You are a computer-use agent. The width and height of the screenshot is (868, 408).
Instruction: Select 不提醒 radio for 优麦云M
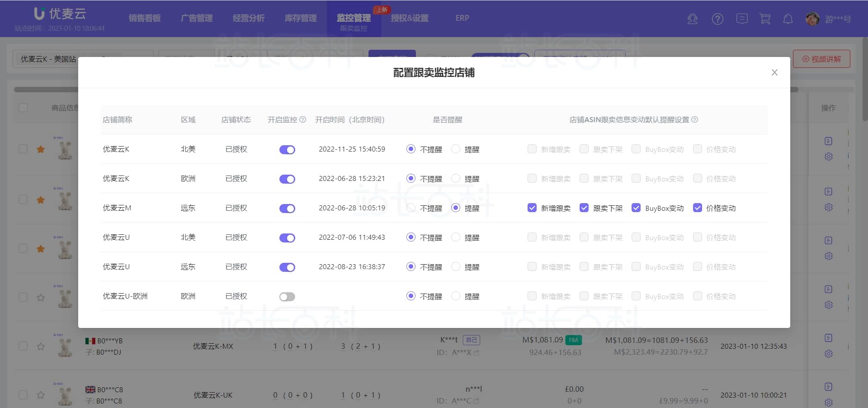click(x=410, y=208)
